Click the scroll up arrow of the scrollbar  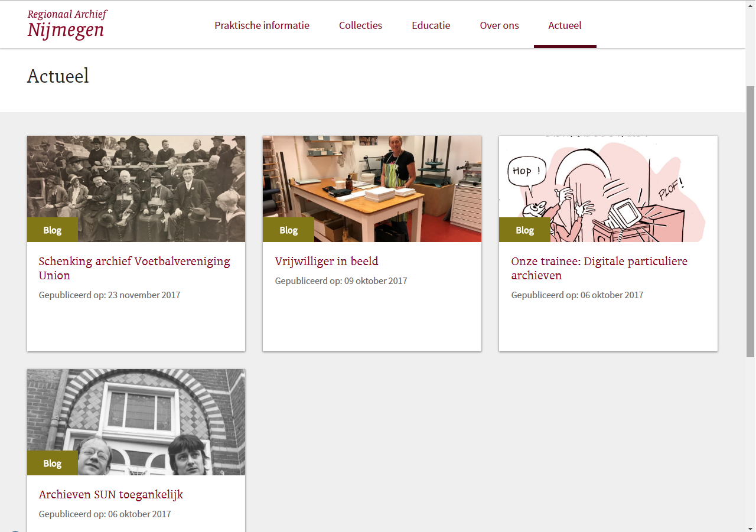point(751,5)
